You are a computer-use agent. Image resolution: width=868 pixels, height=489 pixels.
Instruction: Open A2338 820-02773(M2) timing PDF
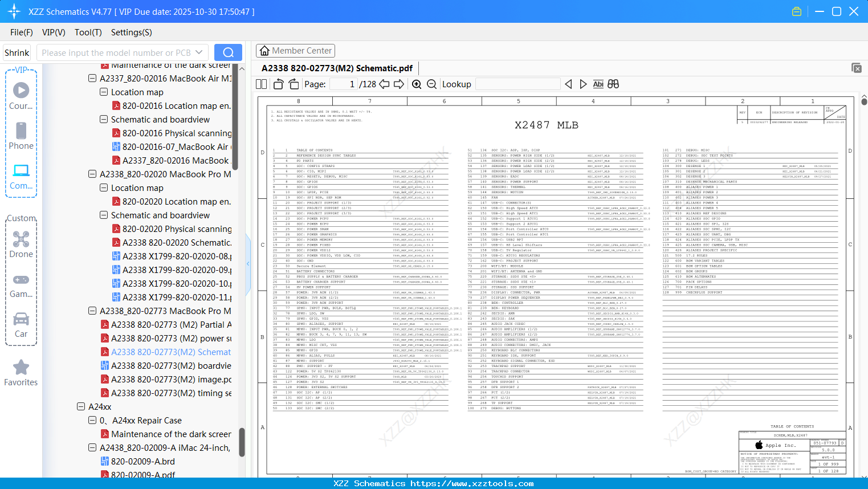(x=166, y=393)
